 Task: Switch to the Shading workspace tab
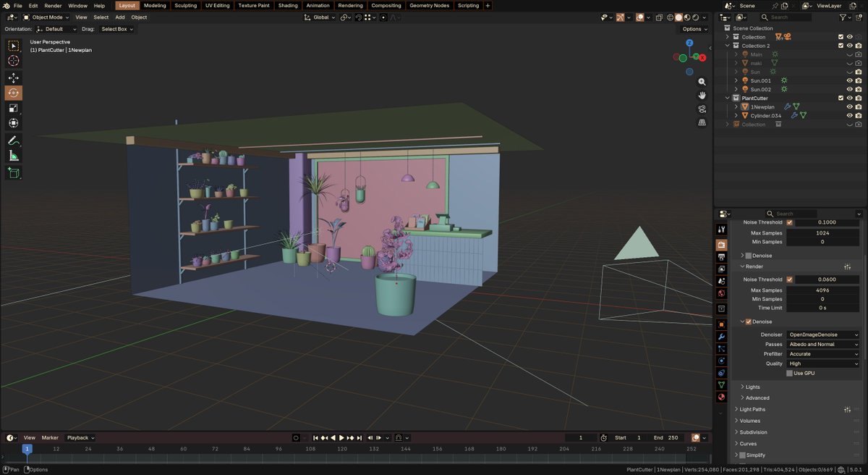tap(288, 5)
